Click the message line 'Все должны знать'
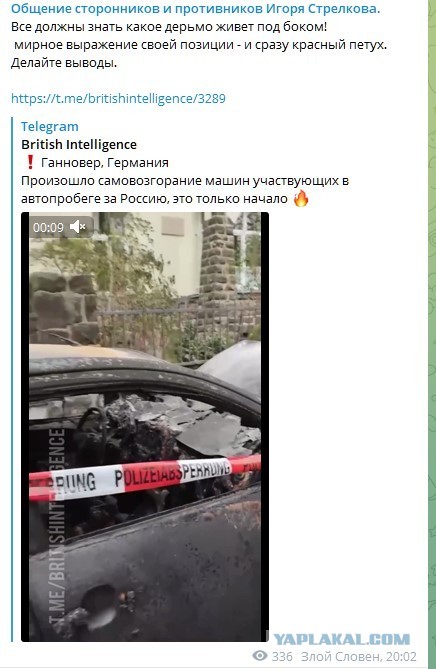Screen dimensions: 436x669 pos(169,27)
